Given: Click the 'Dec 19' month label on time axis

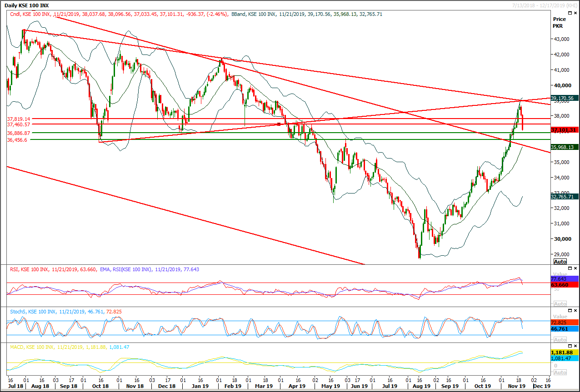Looking at the screenshot, I should (541, 386).
